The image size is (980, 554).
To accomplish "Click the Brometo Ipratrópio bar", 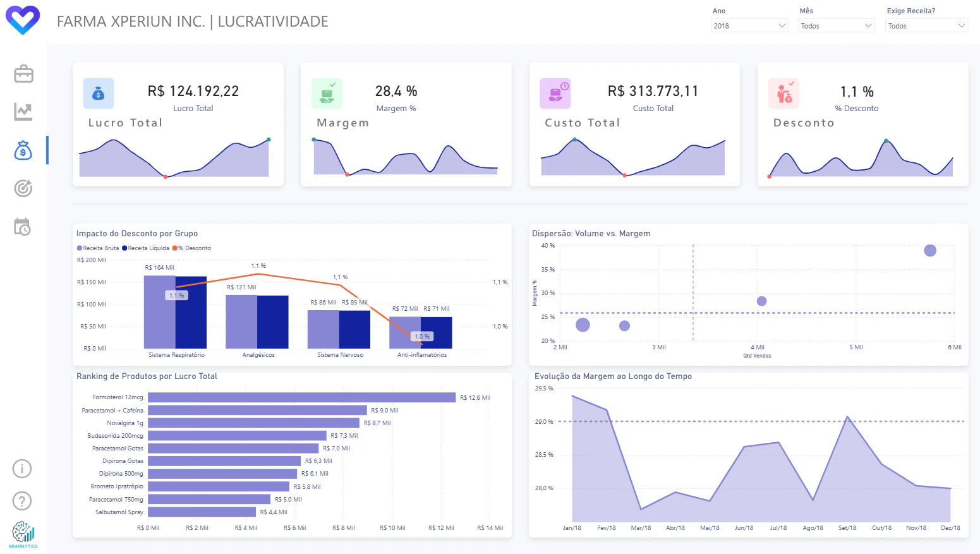I will [x=219, y=486].
